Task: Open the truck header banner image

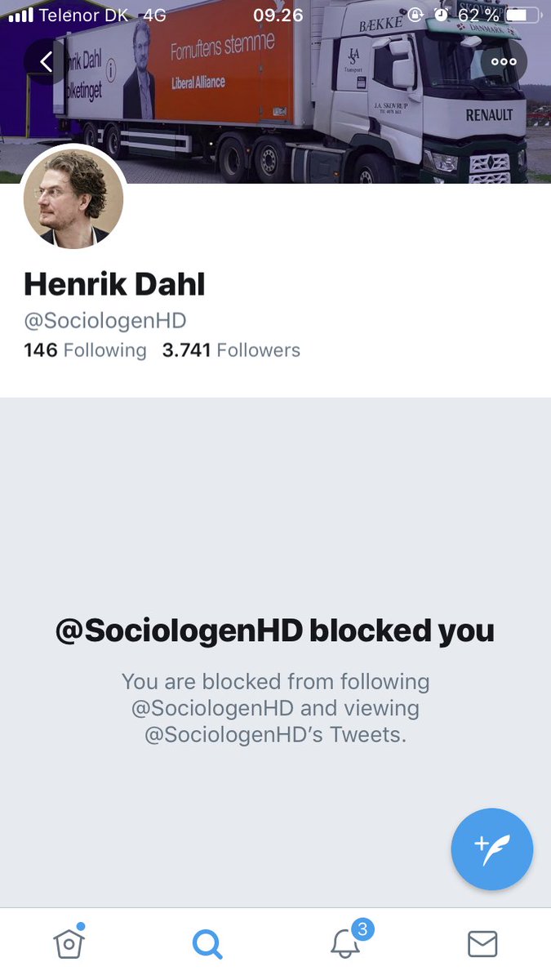Action: coord(275,91)
